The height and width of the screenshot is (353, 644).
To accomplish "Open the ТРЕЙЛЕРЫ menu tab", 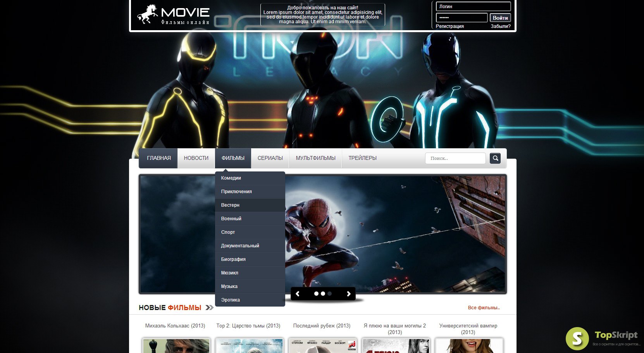I will (362, 158).
